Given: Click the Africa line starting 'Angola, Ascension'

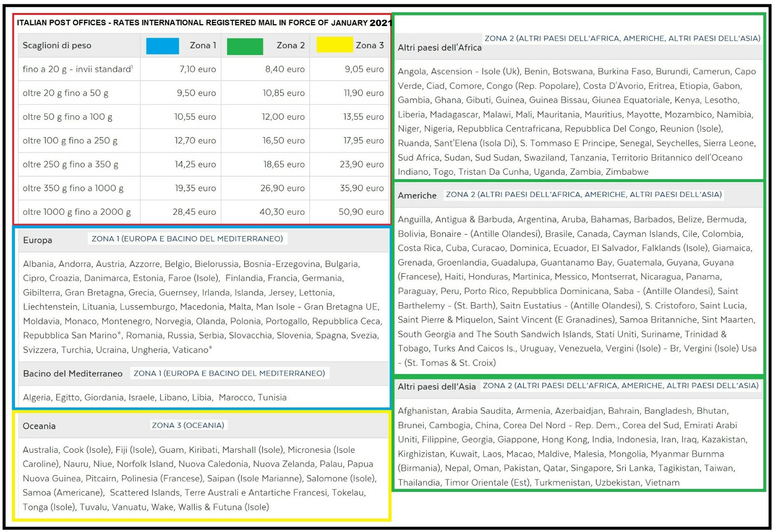Looking at the screenshot, I should point(577,71).
